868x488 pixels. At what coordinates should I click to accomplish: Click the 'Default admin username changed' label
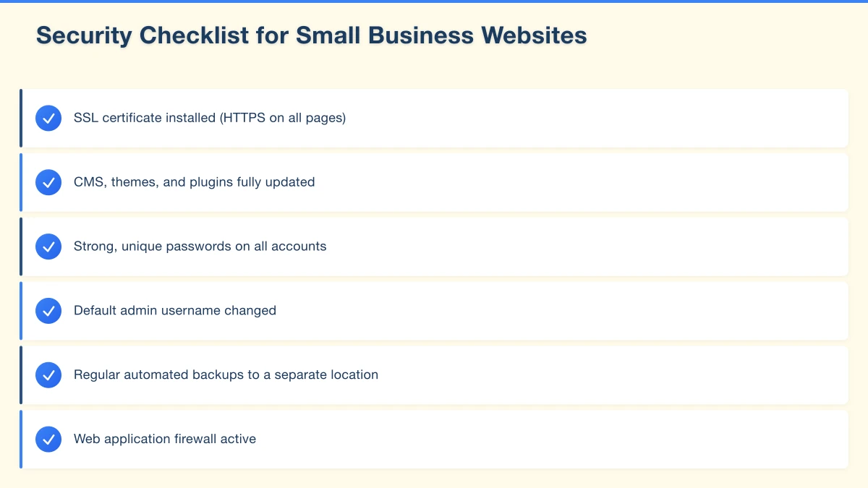(x=175, y=311)
